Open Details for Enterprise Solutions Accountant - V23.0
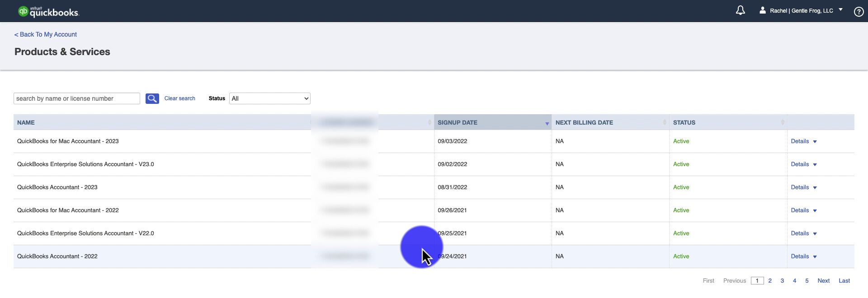This screenshot has width=868, height=298. coord(799,164)
